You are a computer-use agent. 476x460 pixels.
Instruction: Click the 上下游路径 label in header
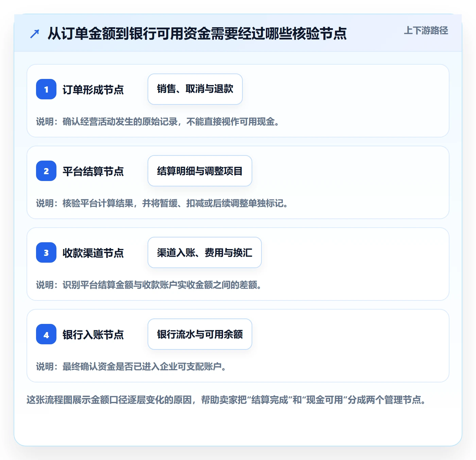[x=426, y=31]
